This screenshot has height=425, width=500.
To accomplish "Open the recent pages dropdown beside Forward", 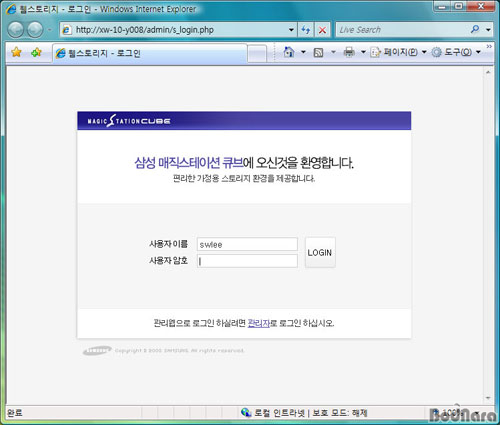I will [x=49, y=30].
